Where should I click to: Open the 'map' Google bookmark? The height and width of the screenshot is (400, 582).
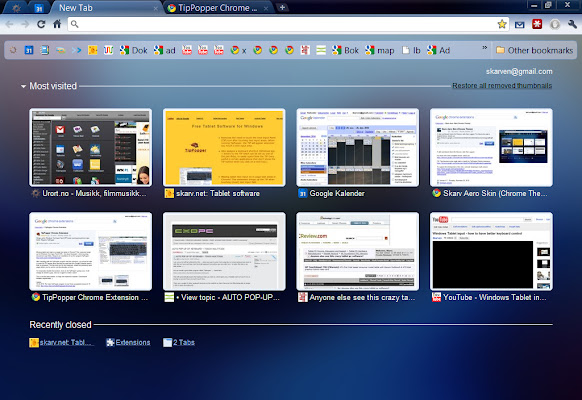[x=379, y=50]
